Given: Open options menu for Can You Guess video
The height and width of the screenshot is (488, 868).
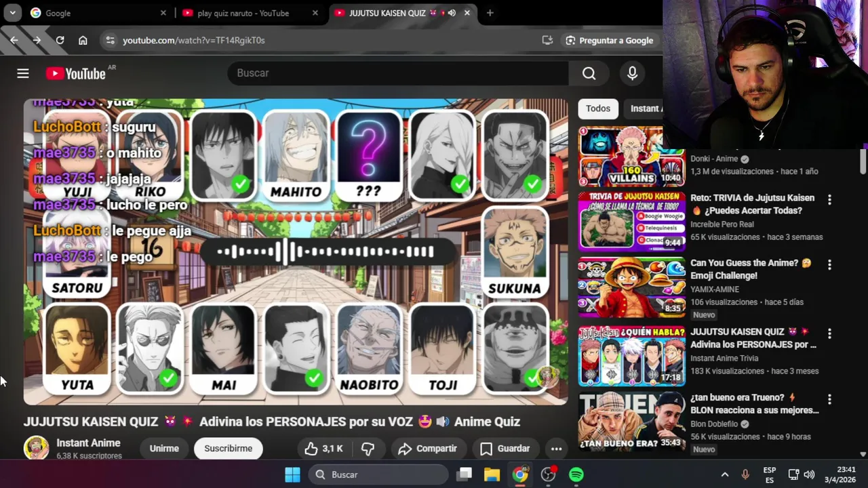Looking at the screenshot, I should coord(829,264).
